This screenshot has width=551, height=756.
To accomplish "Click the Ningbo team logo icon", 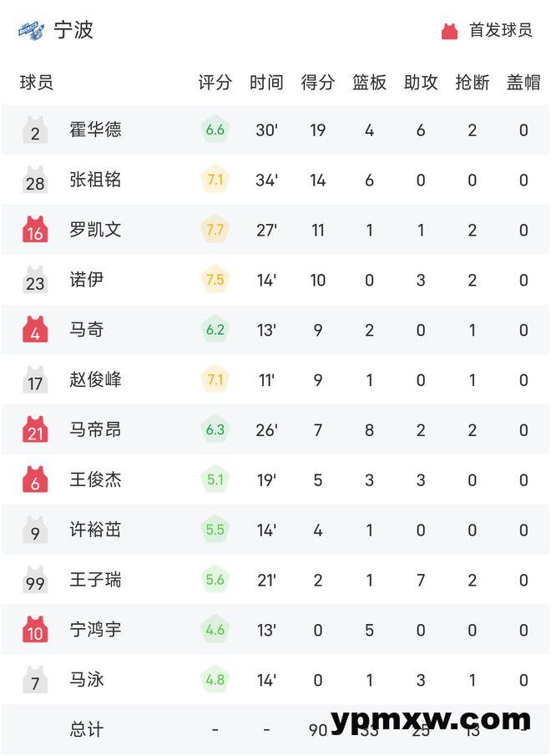I will (x=31, y=30).
